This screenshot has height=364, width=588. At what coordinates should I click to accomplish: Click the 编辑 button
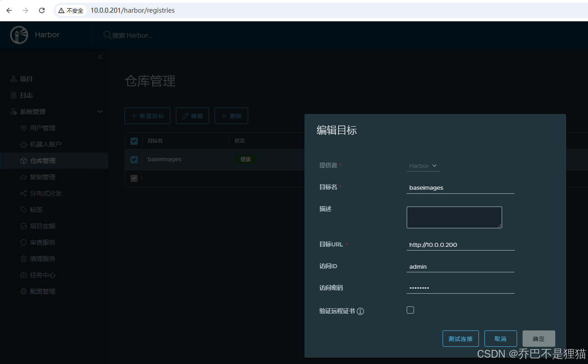click(x=192, y=116)
